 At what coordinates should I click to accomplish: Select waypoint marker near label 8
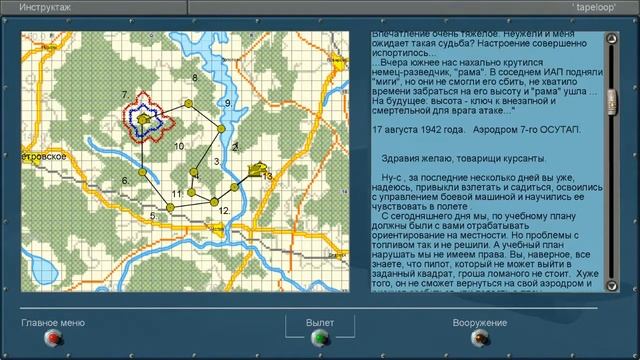click(188, 104)
